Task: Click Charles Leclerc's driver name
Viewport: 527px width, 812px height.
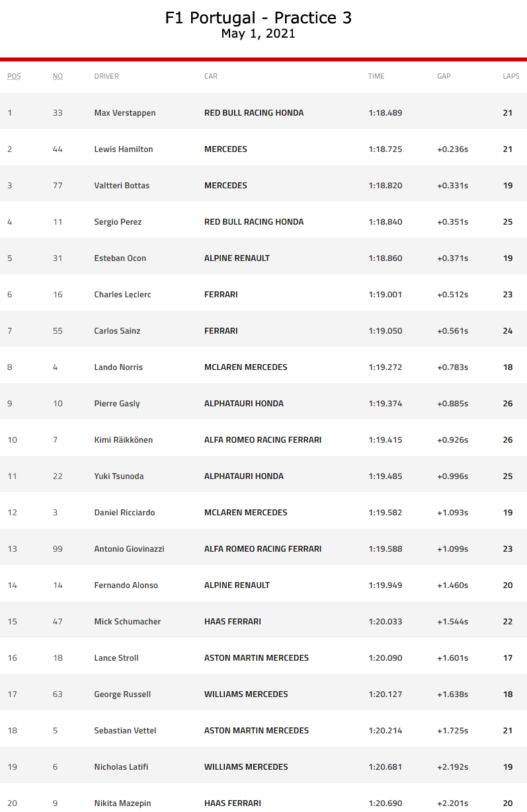Action: click(122, 295)
